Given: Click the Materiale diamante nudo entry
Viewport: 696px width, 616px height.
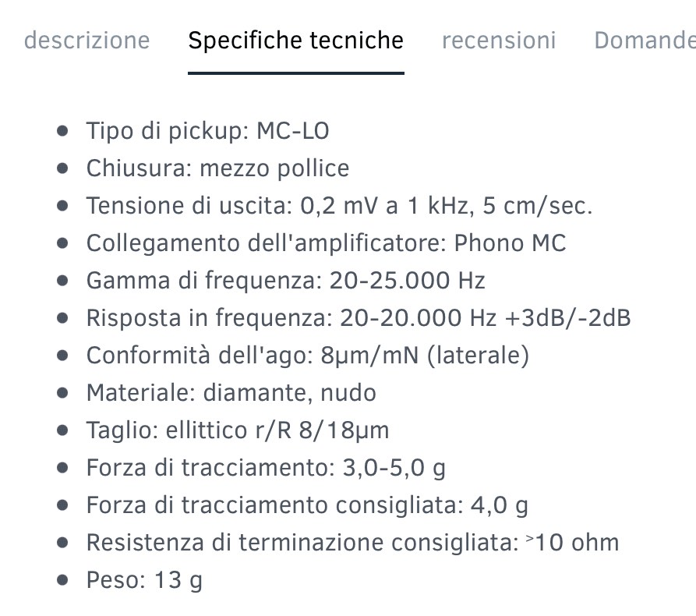Looking at the screenshot, I should point(231,393).
